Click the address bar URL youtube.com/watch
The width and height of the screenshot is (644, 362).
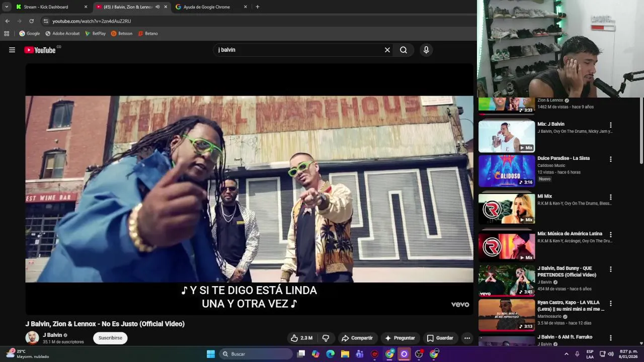tap(92, 21)
